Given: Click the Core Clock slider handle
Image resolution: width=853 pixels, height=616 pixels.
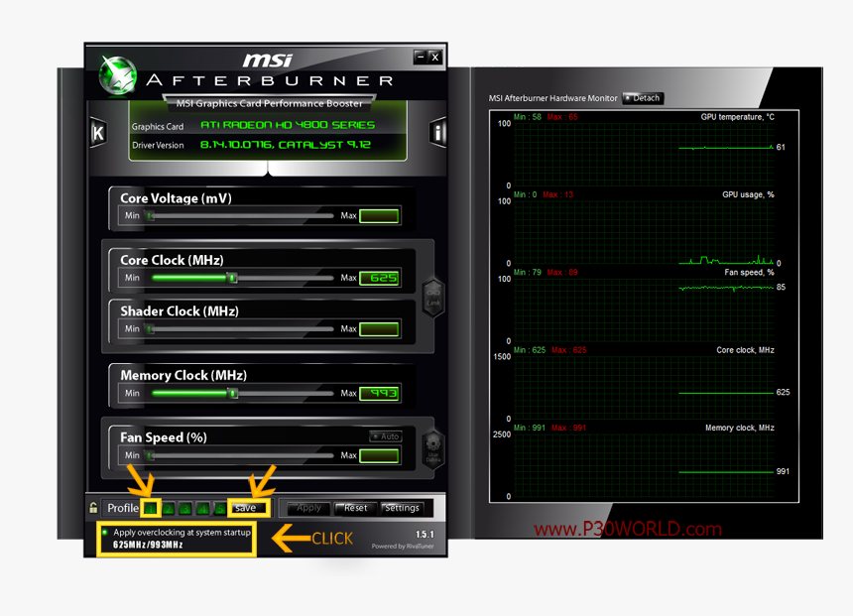Looking at the screenshot, I should [x=232, y=278].
